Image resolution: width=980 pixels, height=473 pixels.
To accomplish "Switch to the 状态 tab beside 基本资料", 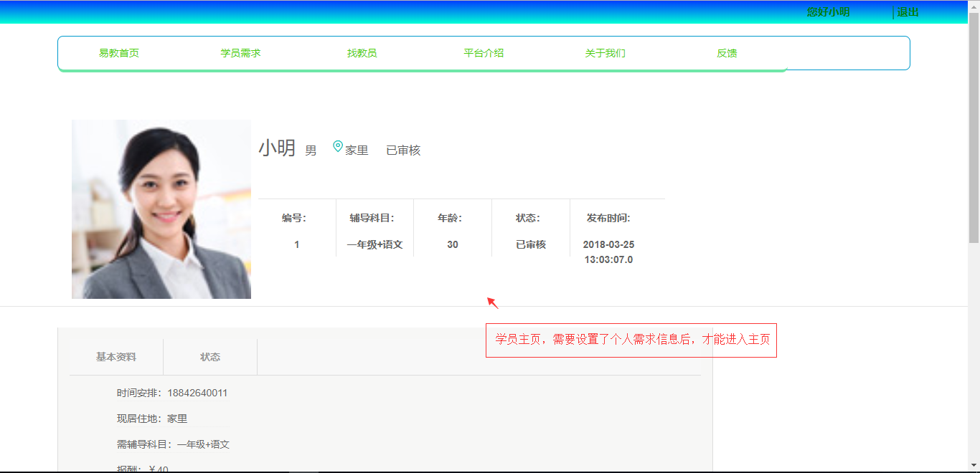I will coord(210,357).
